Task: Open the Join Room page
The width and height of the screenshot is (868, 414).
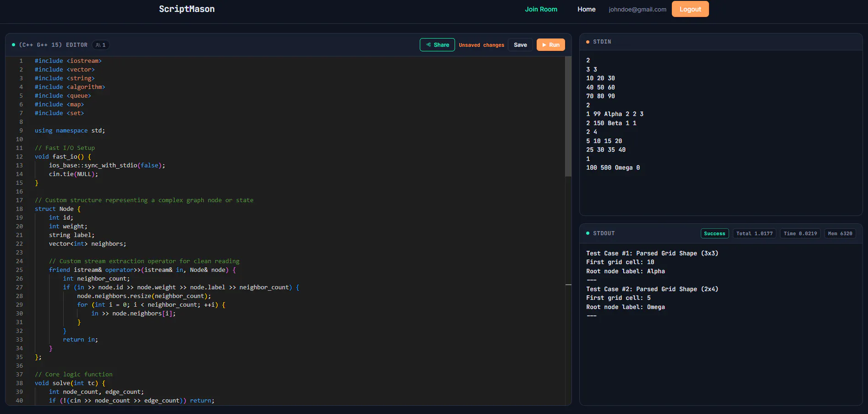Action: tap(541, 9)
